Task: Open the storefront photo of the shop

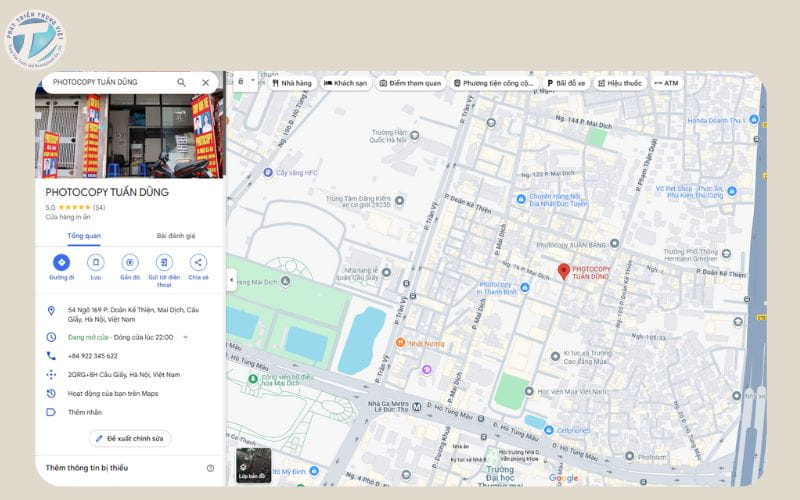Action: point(130,135)
